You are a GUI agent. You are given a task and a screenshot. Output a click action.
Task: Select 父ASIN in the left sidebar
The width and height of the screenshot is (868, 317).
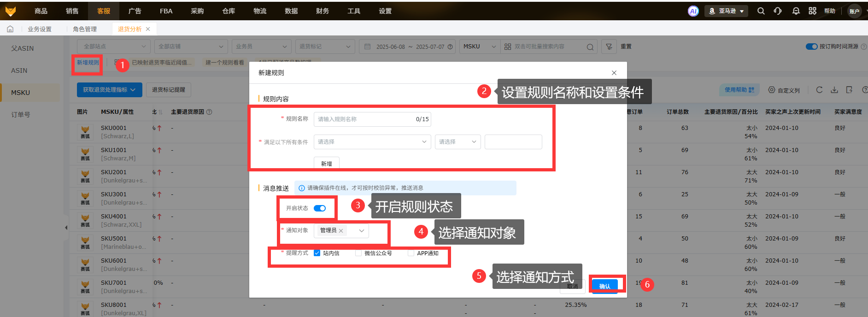[x=23, y=48]
